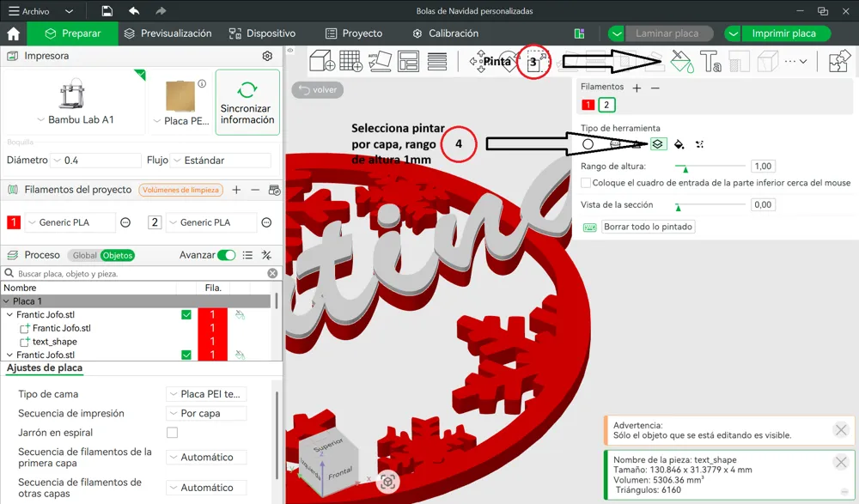
Task: Open the assembly view puzzle icon
Action: pos(839,61)
